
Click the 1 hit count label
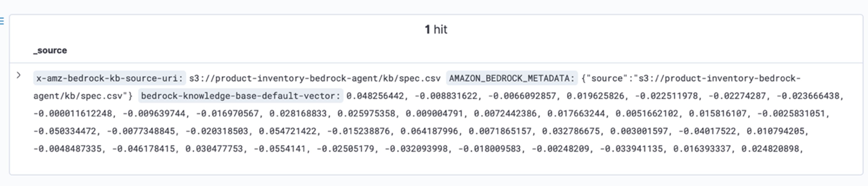(x=436, y=30)
